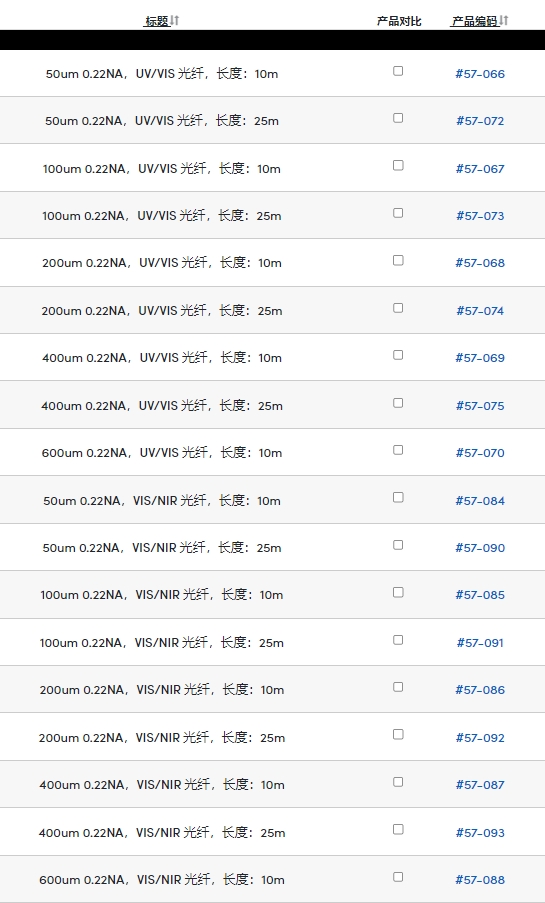Viewport: 545px width, 903px height.
Task: Open product link #57-066
Action: (480, 74)
